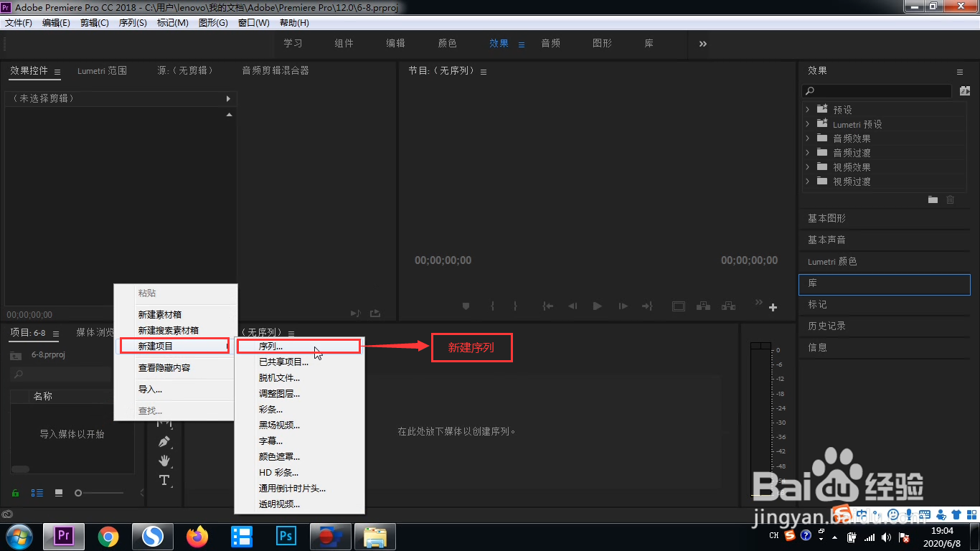Screen dimensions: 980x551
Task: Click the search field in the Effects panel
Action: tap(877, 91)
